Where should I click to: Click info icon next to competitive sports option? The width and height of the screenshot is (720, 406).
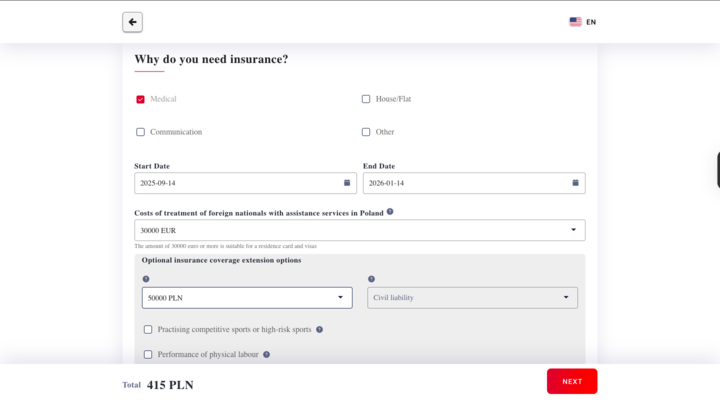click(320, 329)
